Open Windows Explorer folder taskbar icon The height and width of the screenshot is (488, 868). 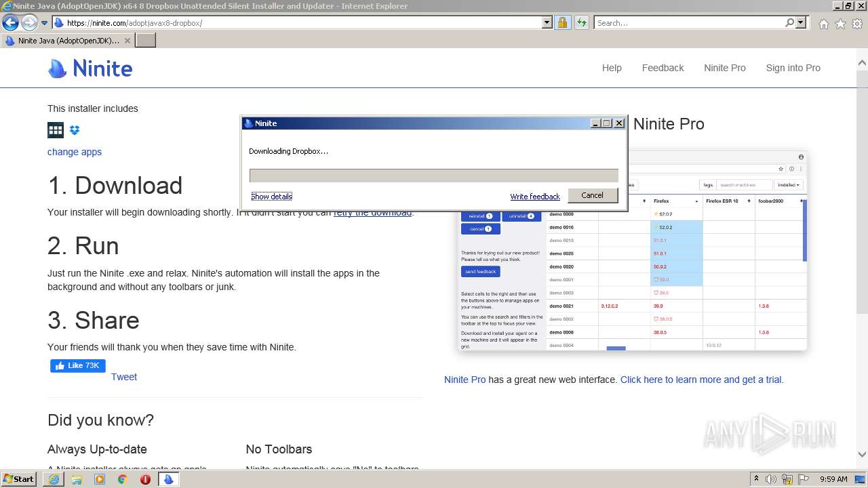click(77, 479)
